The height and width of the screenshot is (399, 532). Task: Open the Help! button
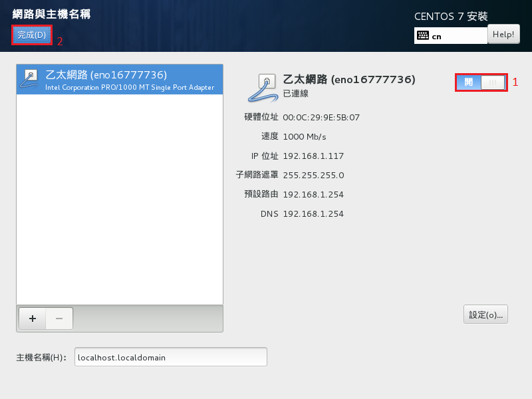pyautogui.click(x=503, y=35)
